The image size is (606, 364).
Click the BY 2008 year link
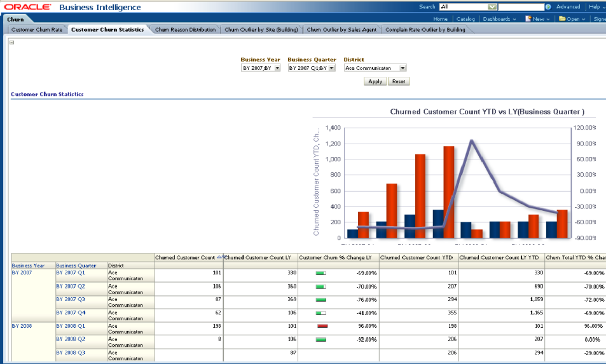point(22,326)
